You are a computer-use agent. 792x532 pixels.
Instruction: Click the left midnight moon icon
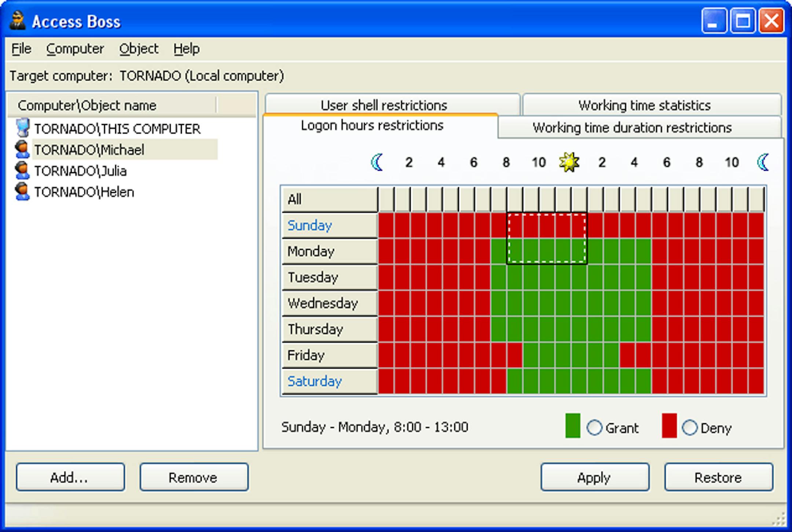tap(377, 162)
